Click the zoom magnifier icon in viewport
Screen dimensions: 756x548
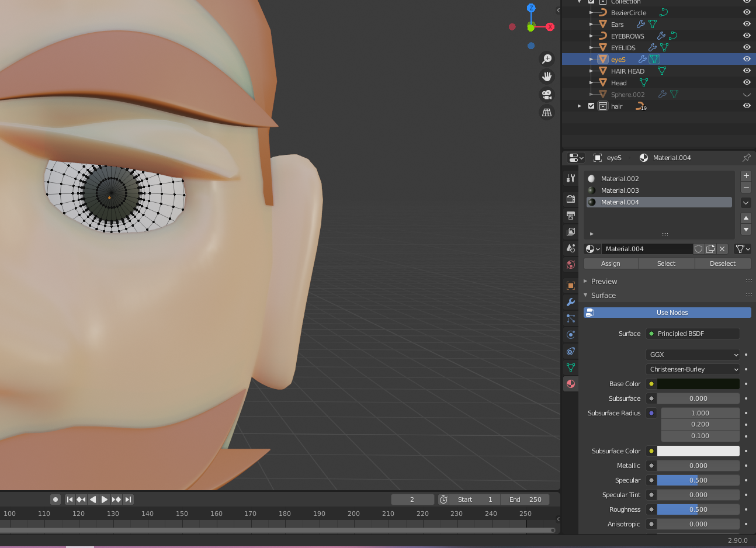547,59
